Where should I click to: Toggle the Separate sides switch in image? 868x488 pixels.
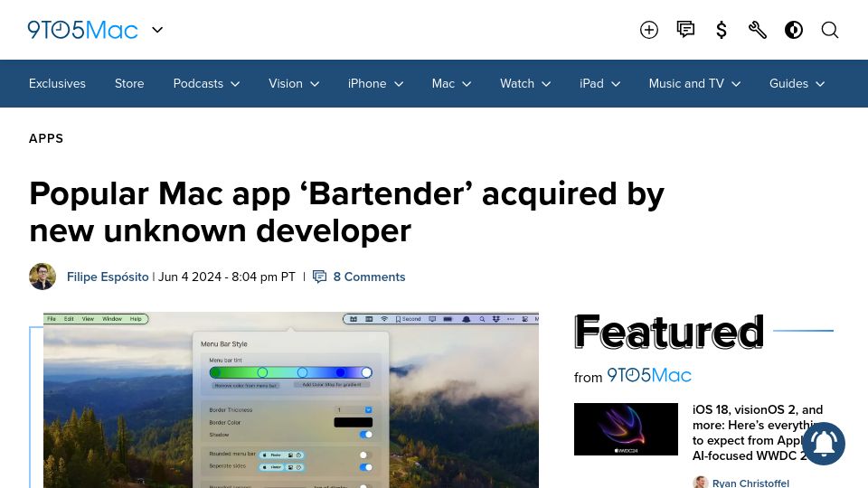(366, 467)
